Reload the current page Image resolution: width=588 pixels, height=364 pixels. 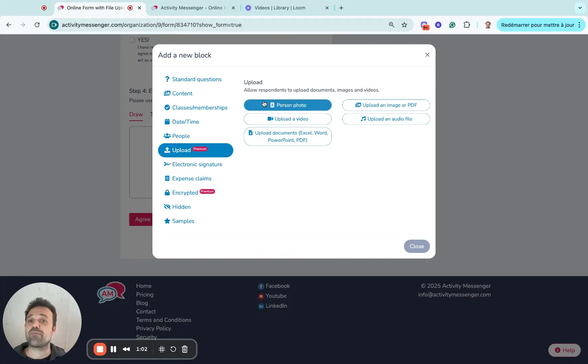coord(37,25)
